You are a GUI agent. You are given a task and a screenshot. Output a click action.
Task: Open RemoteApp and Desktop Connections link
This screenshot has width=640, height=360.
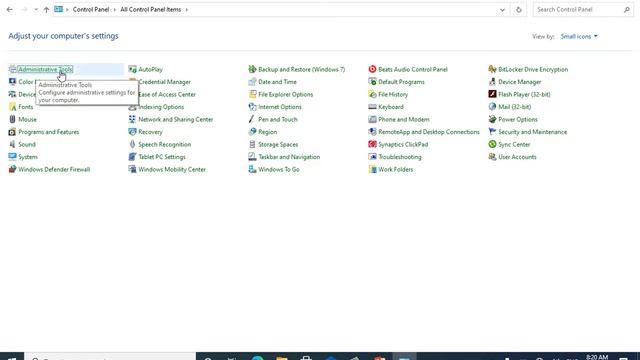point(429,132)
